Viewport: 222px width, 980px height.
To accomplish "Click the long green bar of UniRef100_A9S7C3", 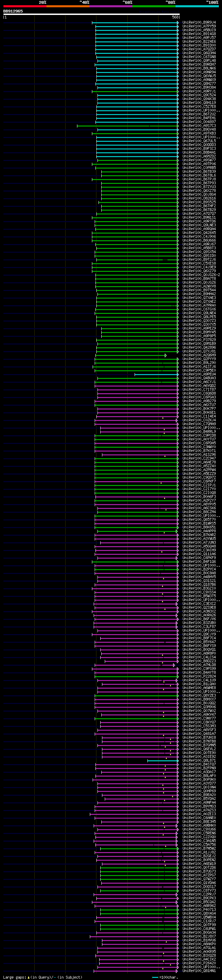I will [128, 125].
